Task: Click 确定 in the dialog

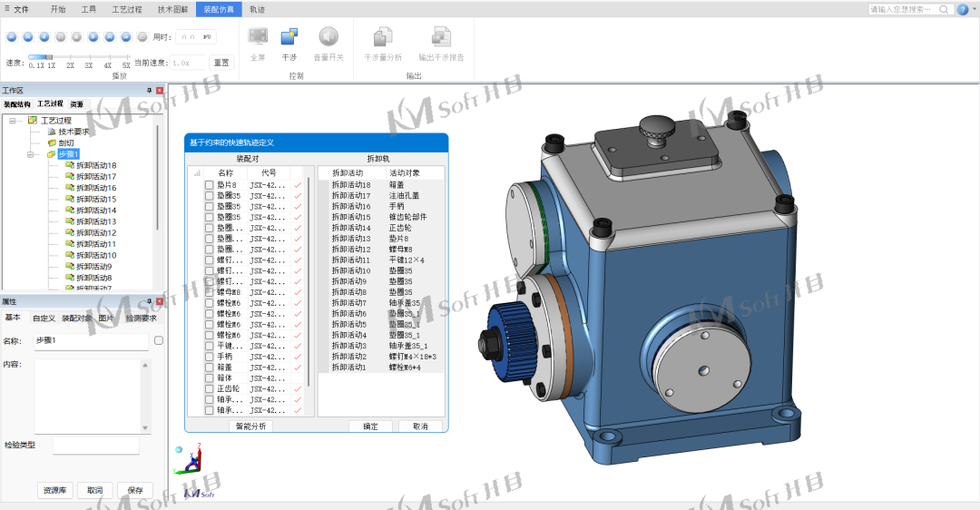Action: [x=370, y=426]
